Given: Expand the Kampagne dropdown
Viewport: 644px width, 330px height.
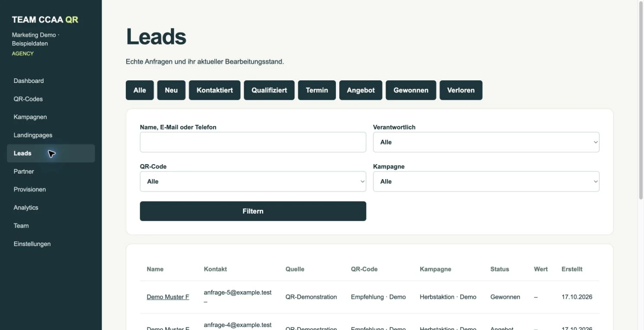Looking at the screenshot, I should coord(486,181).
